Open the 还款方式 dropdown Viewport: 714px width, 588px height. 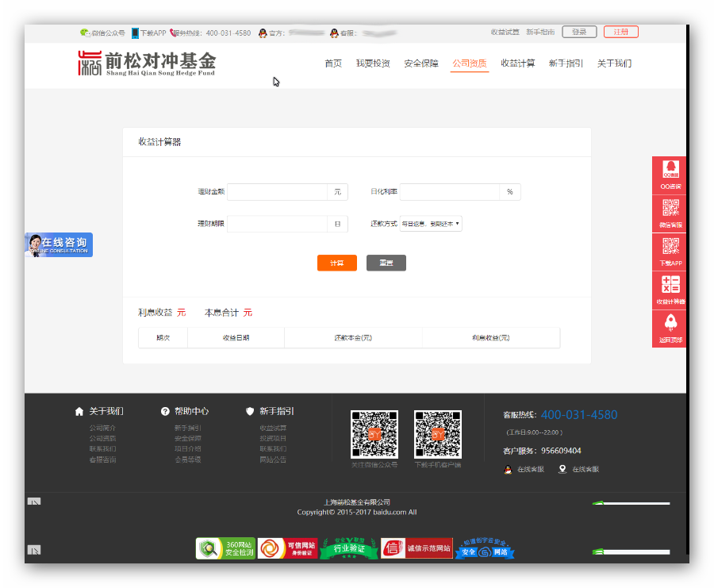(x=431, y=224)
